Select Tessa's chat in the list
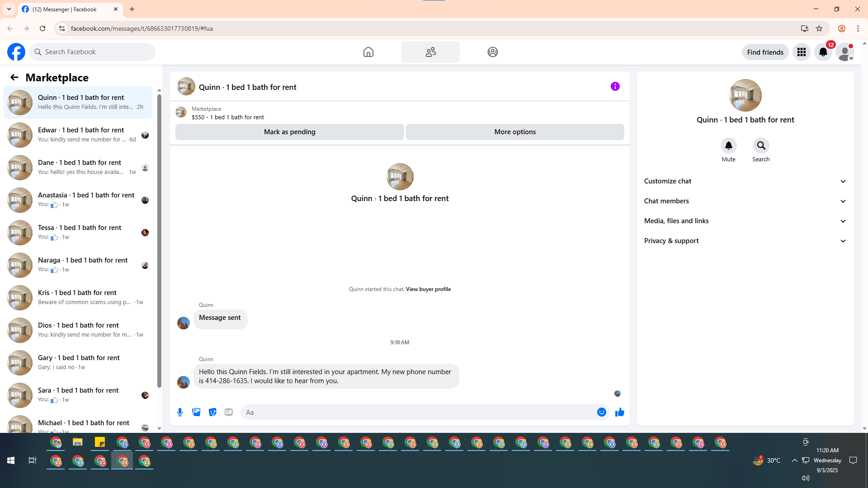 pyautogui.click(x=78, y=232)
